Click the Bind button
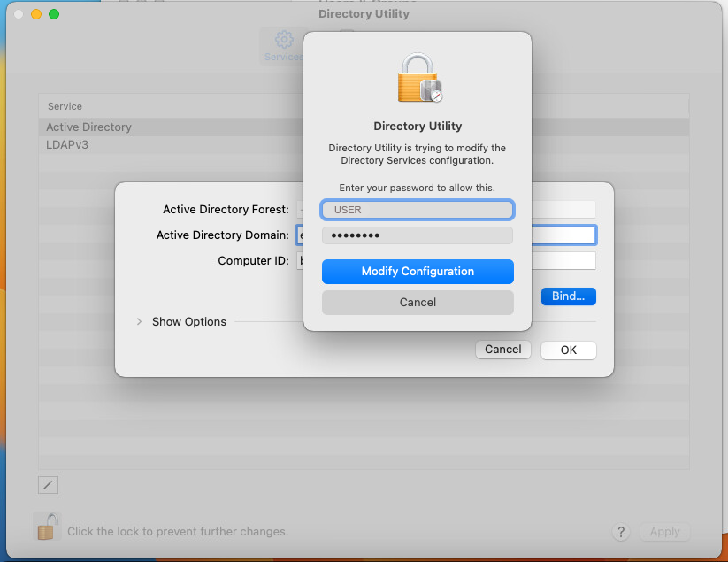This screenshot has width=728, height=562. click(568, 296)
